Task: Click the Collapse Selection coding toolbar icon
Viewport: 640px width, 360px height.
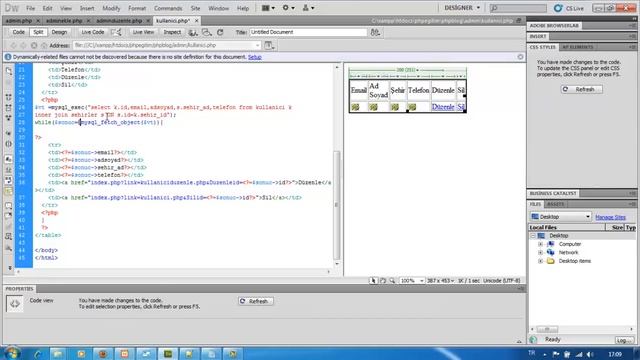Action: 9,108
